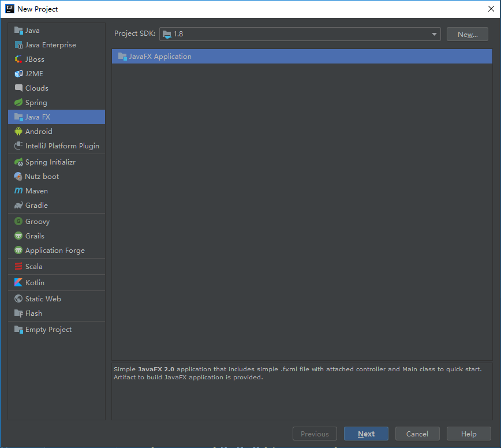Click the Static Web globe icon
Image resolution: width=501 pixels, height=448 pixels.
click(x=18, y=299)
